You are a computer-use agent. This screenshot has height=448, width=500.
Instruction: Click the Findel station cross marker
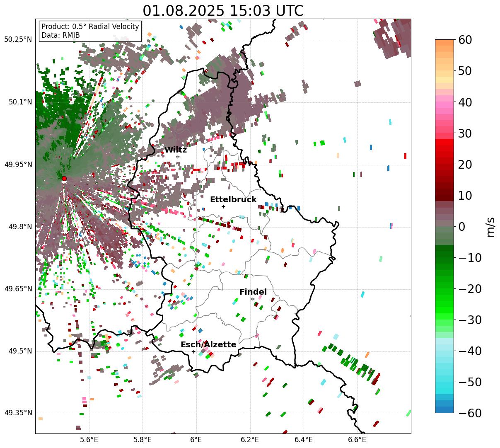pyautogui.click(x=253, y=299)
